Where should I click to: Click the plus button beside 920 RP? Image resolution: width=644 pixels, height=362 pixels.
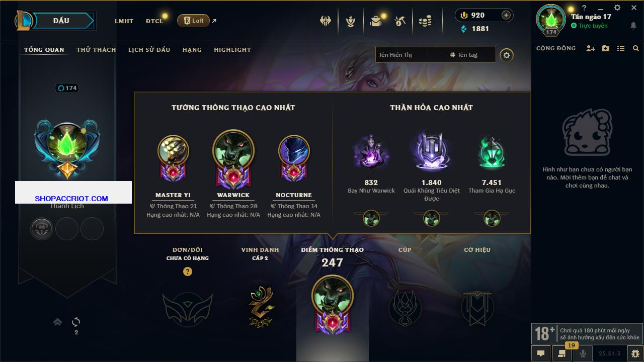click(x=506, y=15)
